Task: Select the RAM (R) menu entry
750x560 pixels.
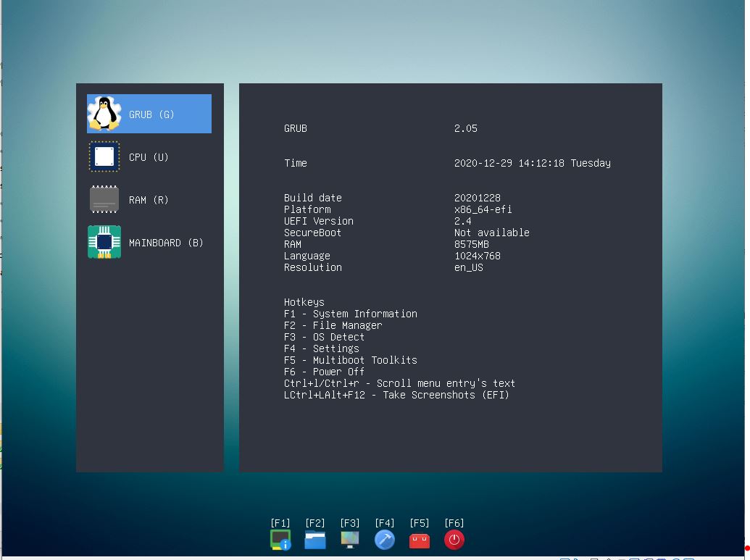Action: [149, 199]
